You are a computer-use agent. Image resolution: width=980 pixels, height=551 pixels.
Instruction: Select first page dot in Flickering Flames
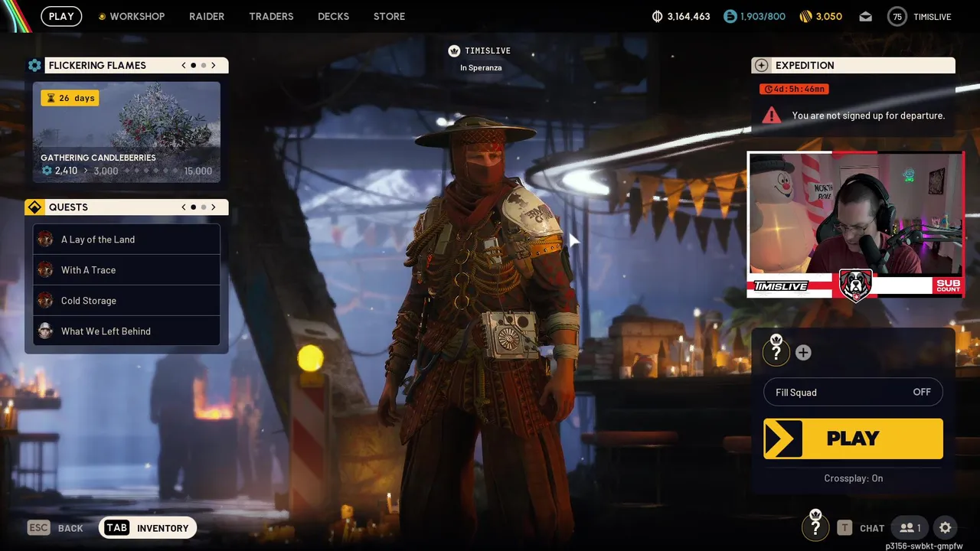(193, 65)
